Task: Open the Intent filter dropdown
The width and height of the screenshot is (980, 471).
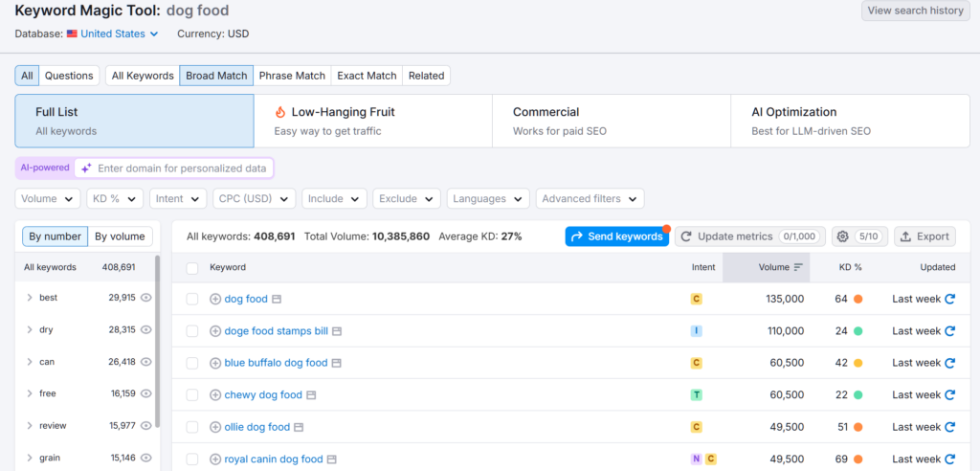Action: pyautogui.click(x=178, y=199)
